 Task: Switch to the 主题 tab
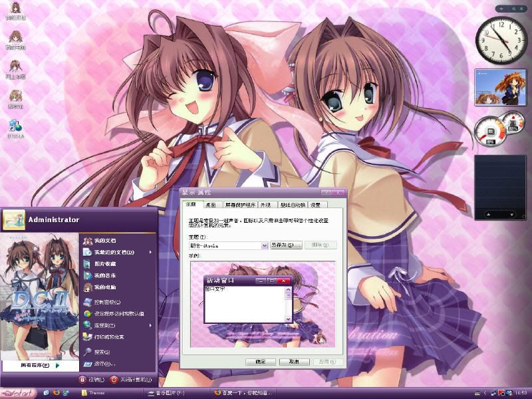(x=192, y=204)
